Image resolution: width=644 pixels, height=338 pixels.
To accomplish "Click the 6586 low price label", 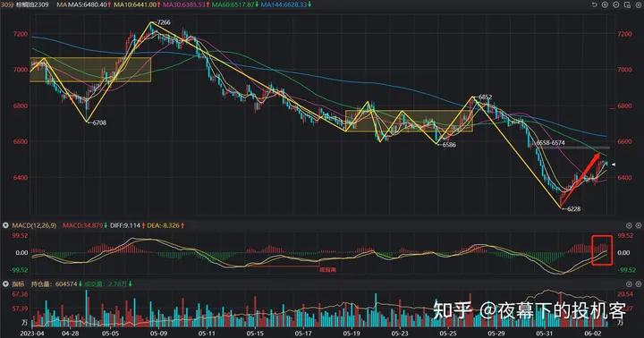I will point(448,145).
